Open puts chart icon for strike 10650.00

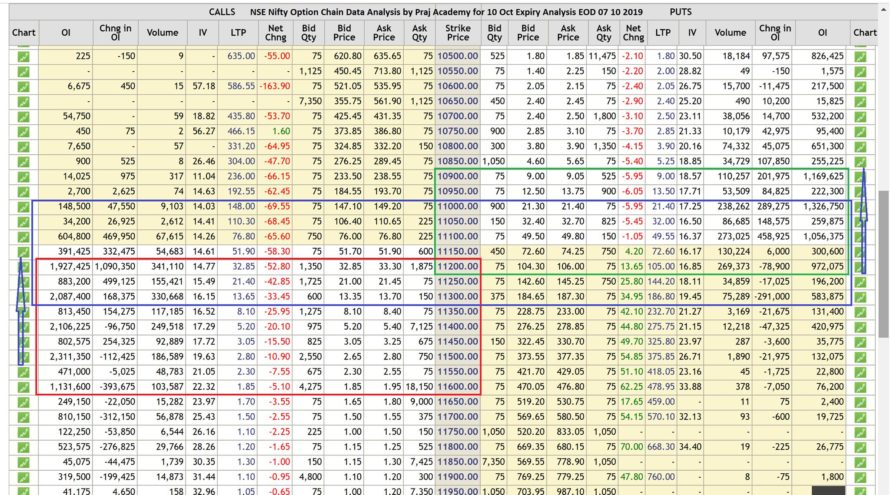(x=860, y=102)
